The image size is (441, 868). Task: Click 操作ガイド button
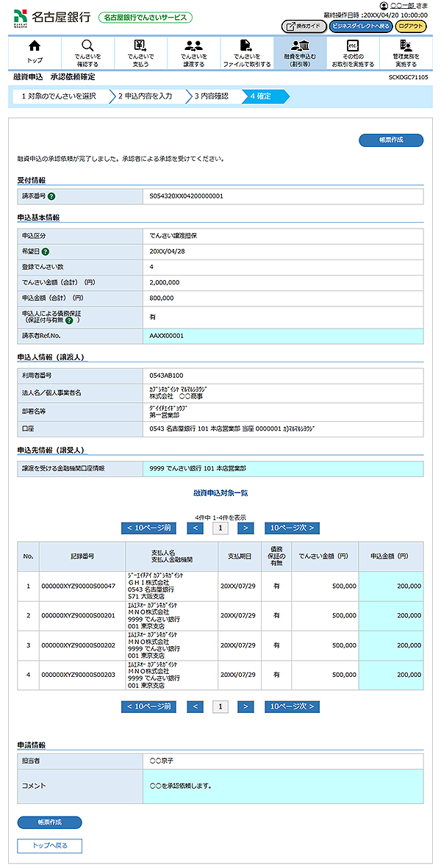tap(304, 26)
